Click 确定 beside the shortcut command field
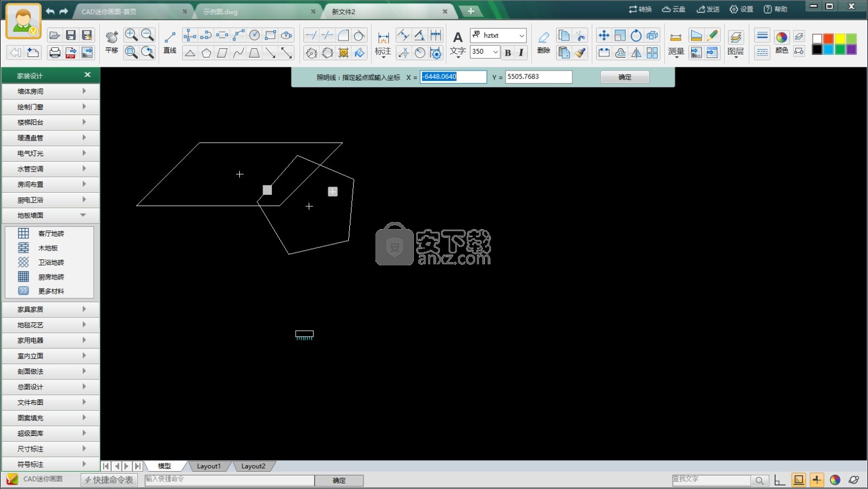Viewport: 868px width, 489px height. click(x=339, y=480)
